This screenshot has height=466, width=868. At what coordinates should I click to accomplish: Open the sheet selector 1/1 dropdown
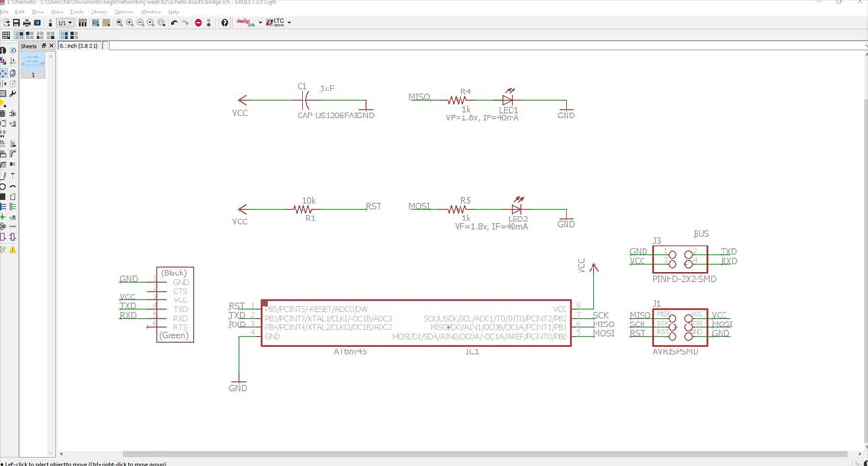65,23
